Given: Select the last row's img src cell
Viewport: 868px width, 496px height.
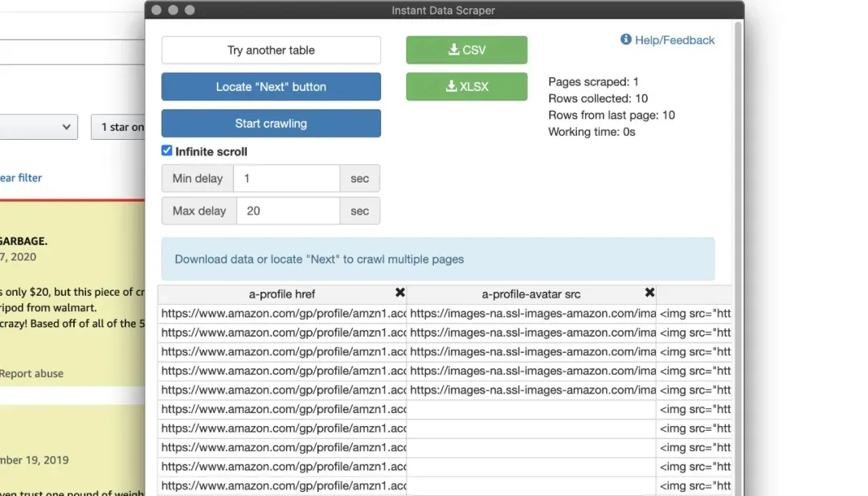Looking at the screenshot, I should pyautogui.click(x=694, y=486).
